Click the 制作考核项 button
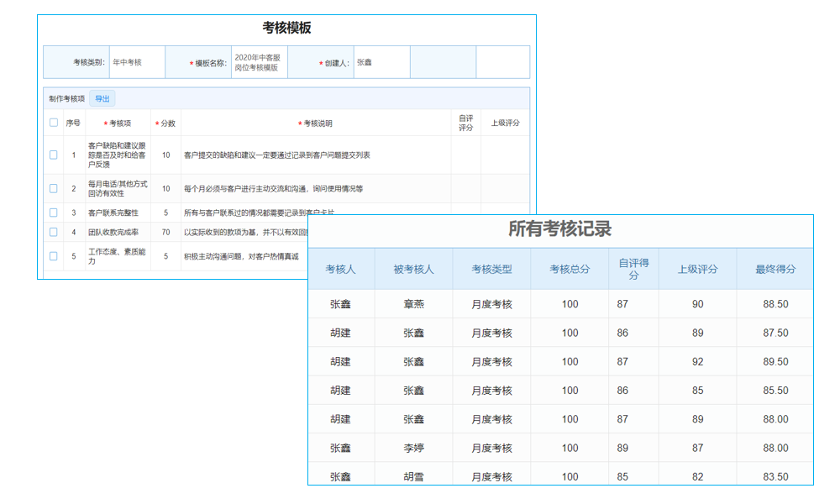Image resolution: width=840 pixels, height=504 pixels. [69, 98]
